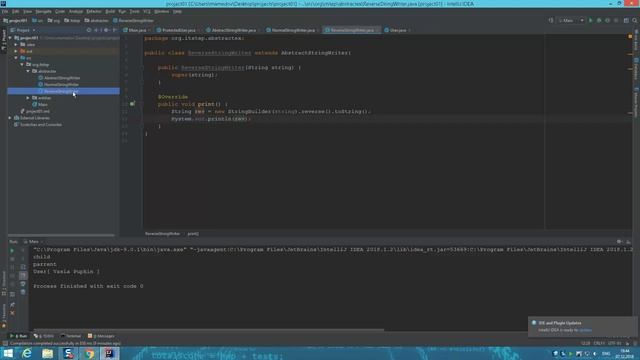Hide the Project tool window
The image size is (640, 360).
[x=115, y=30]
